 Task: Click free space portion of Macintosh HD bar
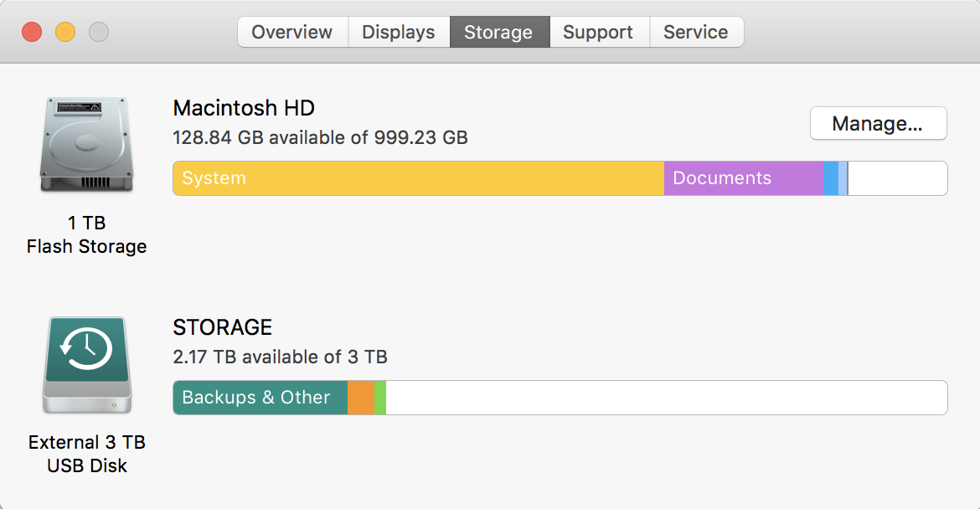pos(898,178)
